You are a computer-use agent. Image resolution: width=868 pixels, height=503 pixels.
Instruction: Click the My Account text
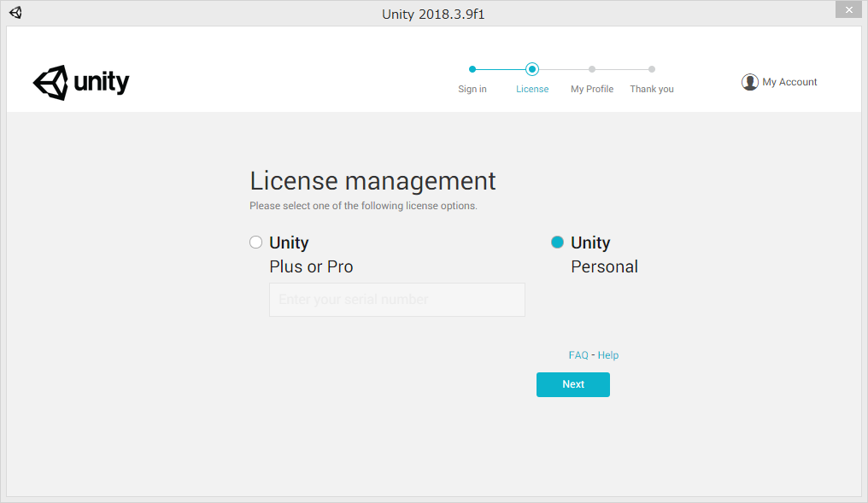789,82
